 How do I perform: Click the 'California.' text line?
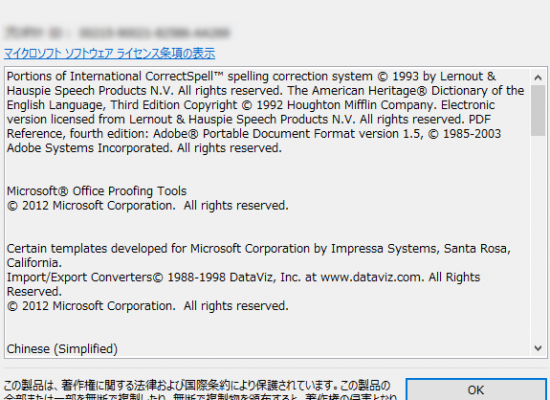point(34,263)
